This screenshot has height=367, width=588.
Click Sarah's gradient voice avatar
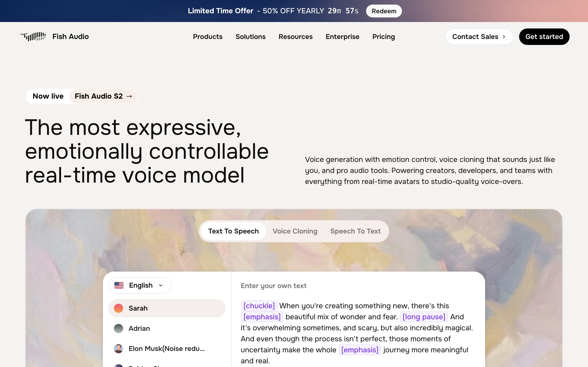[119, 308]
